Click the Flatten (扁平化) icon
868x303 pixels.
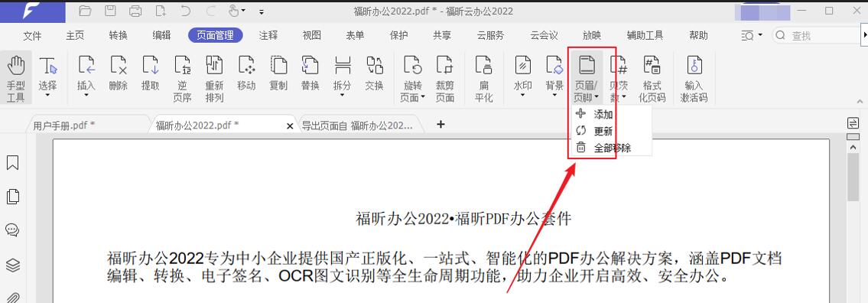484,66
